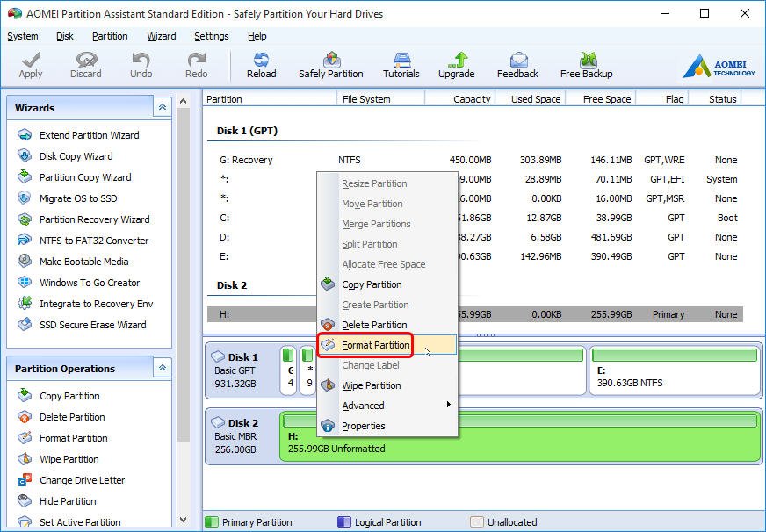Open the Disk menu
766x532 pixels.
coord(64,36)
